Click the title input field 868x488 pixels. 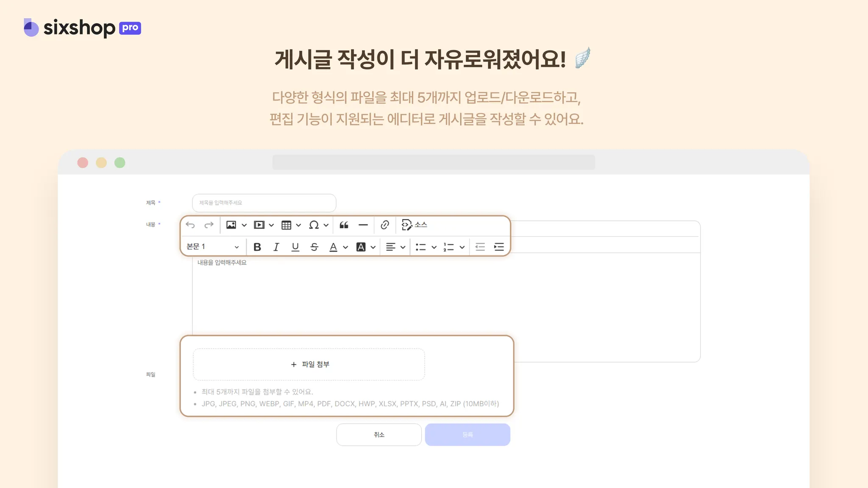(x=264, y=203)
